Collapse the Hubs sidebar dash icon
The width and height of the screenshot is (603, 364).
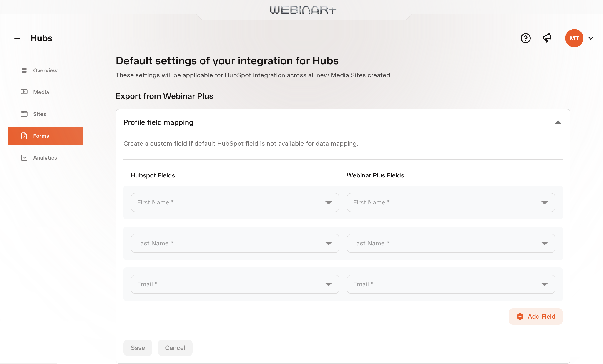(x=17, y=38)
